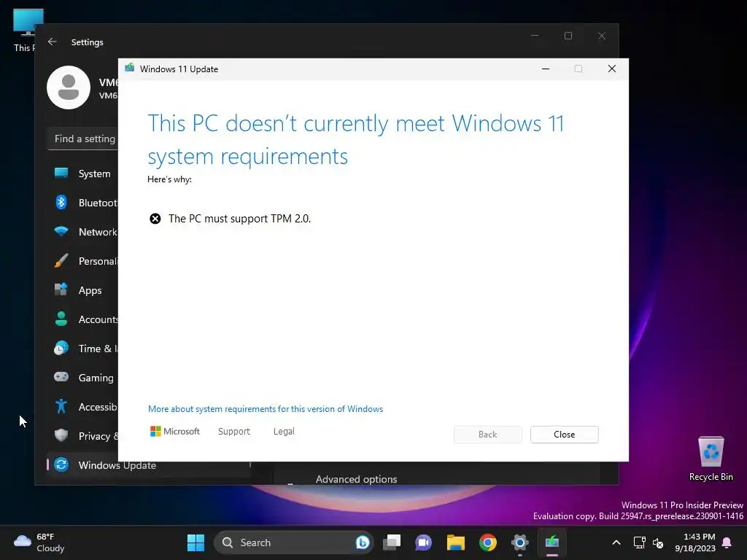
Task: Open Bing chat icon in the search box
Action: click(362, 542)
